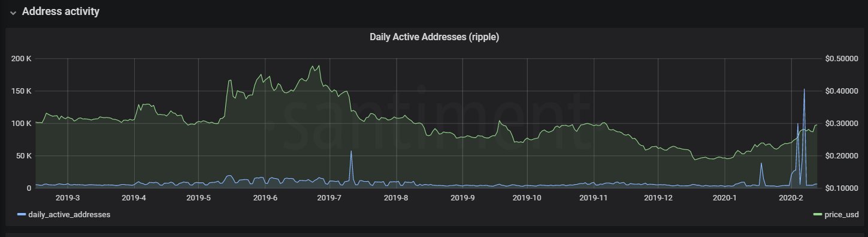
Task: Click the 2019-4 x-axis label
Action: (134, 197)
